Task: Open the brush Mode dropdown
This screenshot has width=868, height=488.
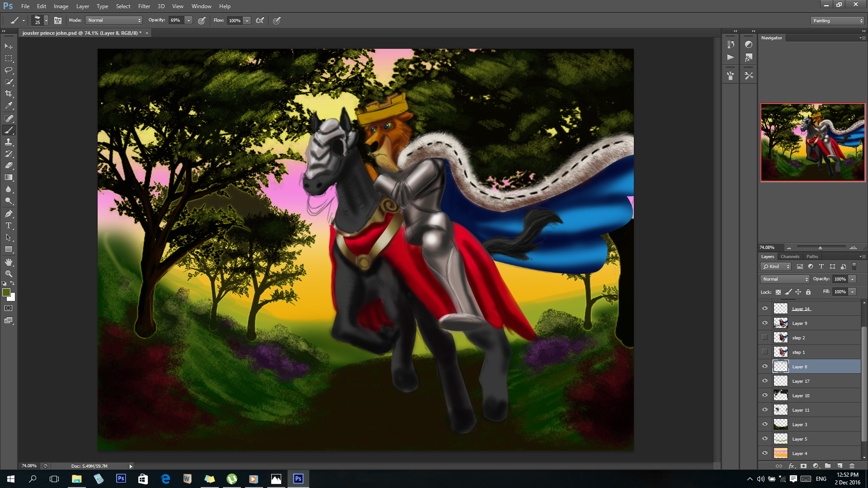Action: (x=114, y=20)
